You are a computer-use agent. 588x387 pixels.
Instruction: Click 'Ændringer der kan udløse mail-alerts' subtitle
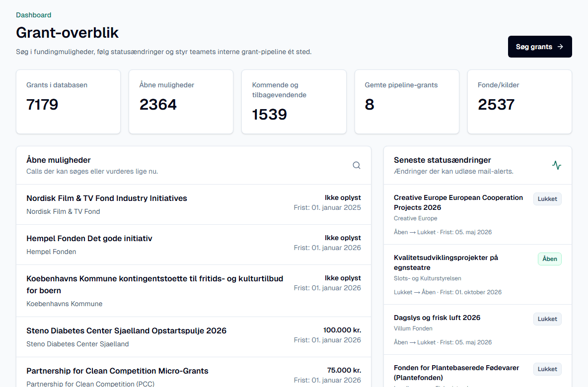point(453,171)
